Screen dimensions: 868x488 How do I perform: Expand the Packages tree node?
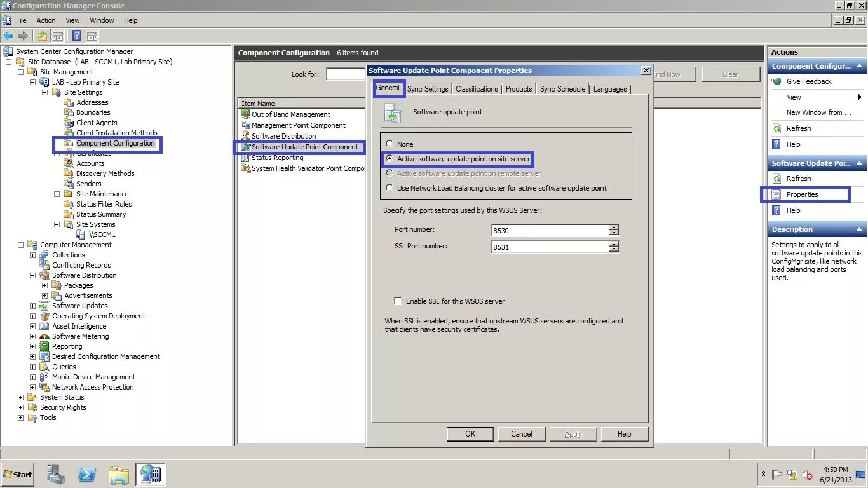[x=45, y=285]
